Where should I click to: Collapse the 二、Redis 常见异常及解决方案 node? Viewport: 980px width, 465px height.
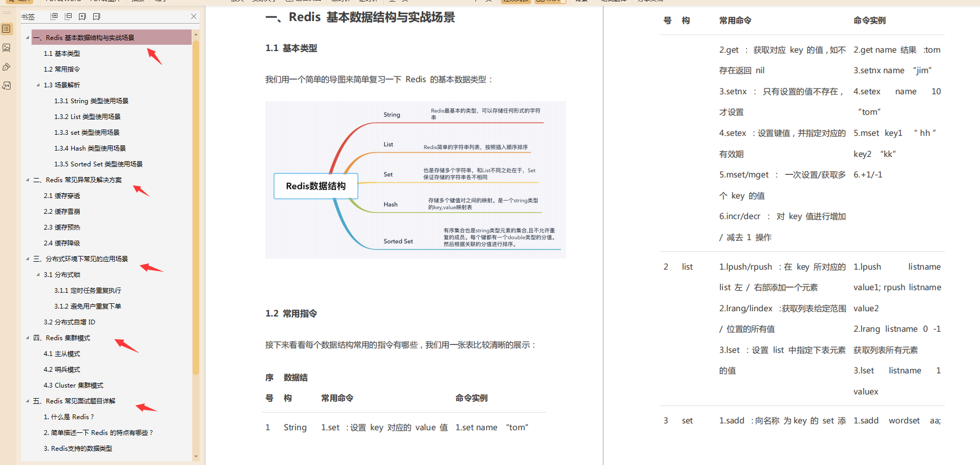[x=27, y=180]
